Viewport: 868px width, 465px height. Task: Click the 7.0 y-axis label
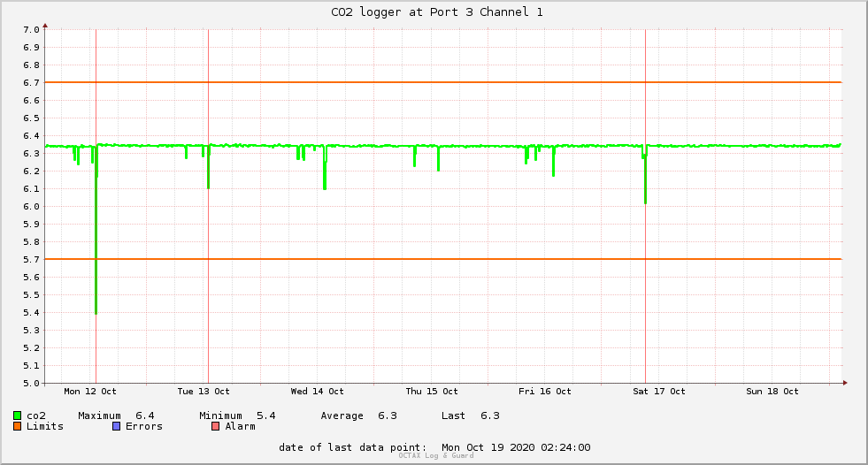click(x=32, y=29)
